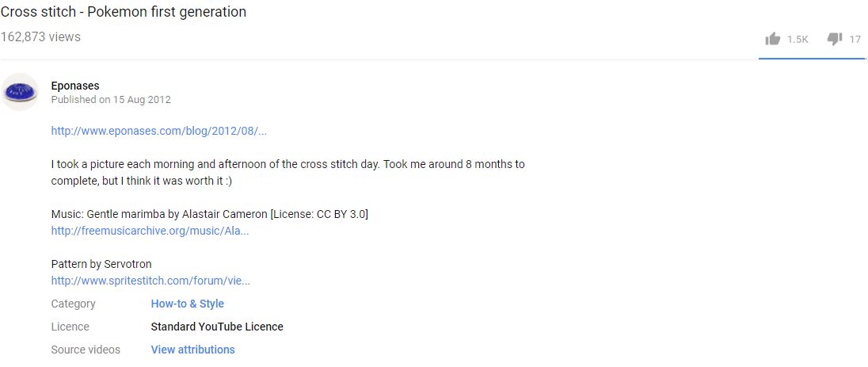Click the Standard YouTube Licence text
Viewport: 868px width, 367px height.
(x=217, y=327)
